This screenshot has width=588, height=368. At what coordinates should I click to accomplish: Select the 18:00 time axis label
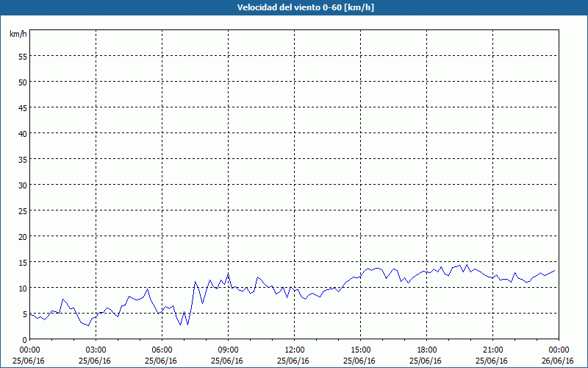coord(426,350)
